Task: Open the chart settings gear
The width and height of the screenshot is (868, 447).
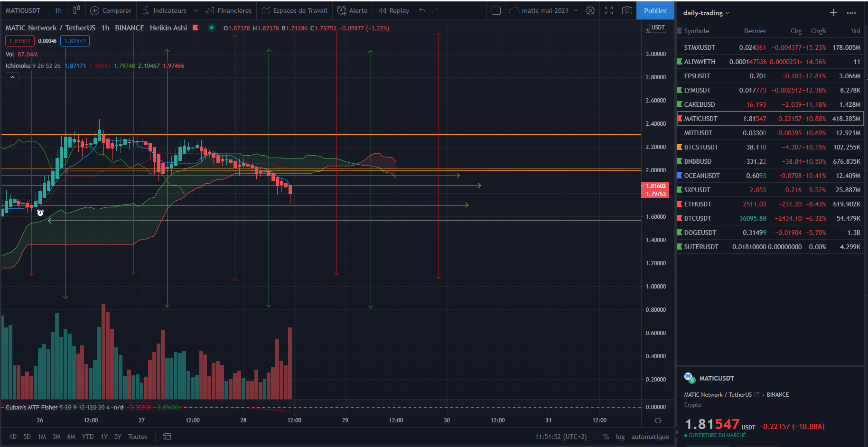Action: click(590, 10)
